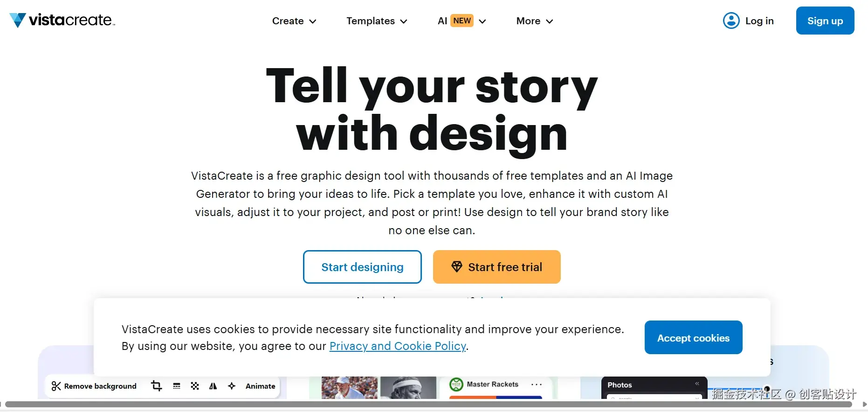Click the scissors Remove background icon
Image resolution: width=868 pixels, height=412 pixels.
pyautogui.click(x=56, y=386)
